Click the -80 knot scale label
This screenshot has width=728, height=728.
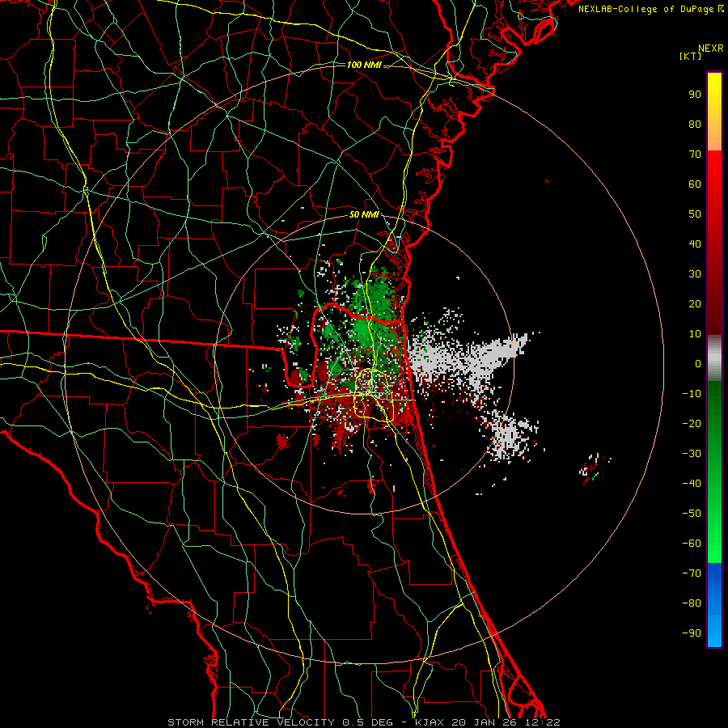(x=692, y=603)
